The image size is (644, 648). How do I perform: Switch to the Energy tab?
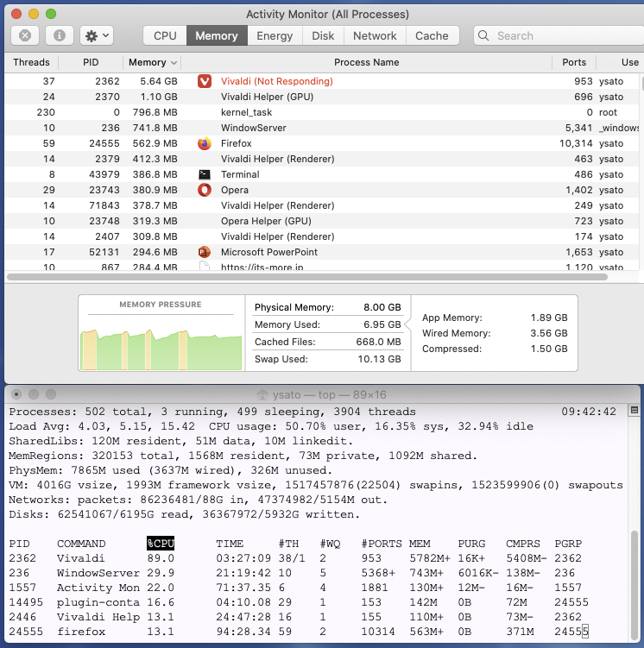pos(275,35)
